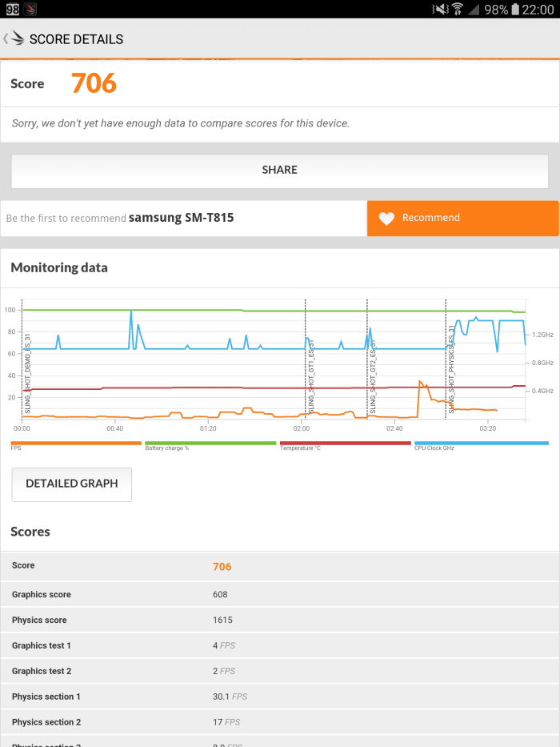Tap the 'Physics score' row label
The height and width of the screenshot is (747, 560).
click(x=39, y=620)
